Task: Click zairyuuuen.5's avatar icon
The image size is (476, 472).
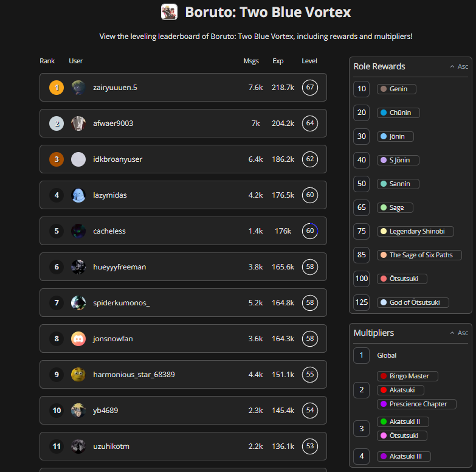Action: tap(78, 88)
